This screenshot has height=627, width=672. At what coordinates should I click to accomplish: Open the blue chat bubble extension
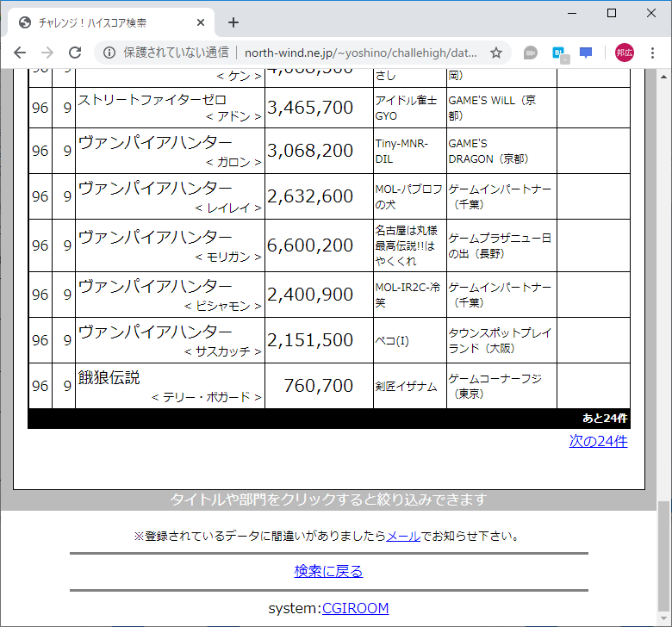[x=586, y=53]
